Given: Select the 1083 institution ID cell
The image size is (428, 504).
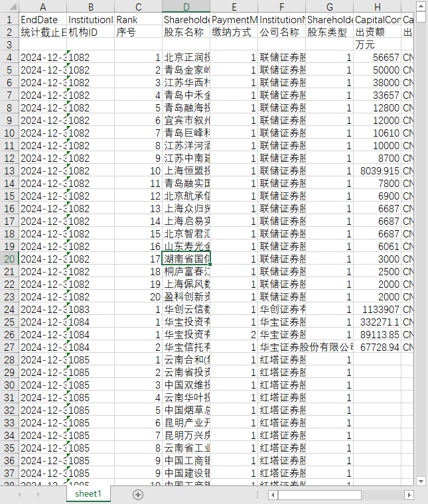Looking at the screenshot, I should pos(91,309).
